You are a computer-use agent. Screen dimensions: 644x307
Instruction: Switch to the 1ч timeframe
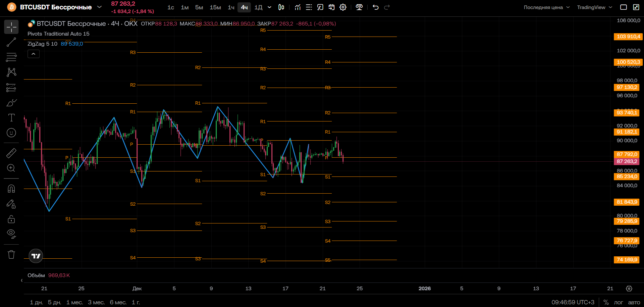231,7
